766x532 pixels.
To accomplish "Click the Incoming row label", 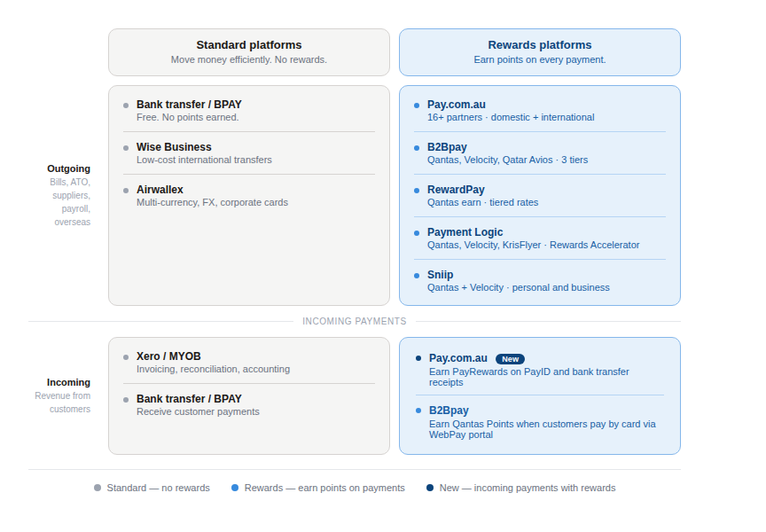I will (x=69, y=382).
